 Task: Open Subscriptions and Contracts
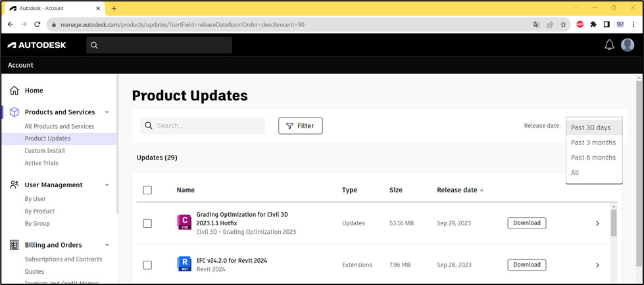64,259
